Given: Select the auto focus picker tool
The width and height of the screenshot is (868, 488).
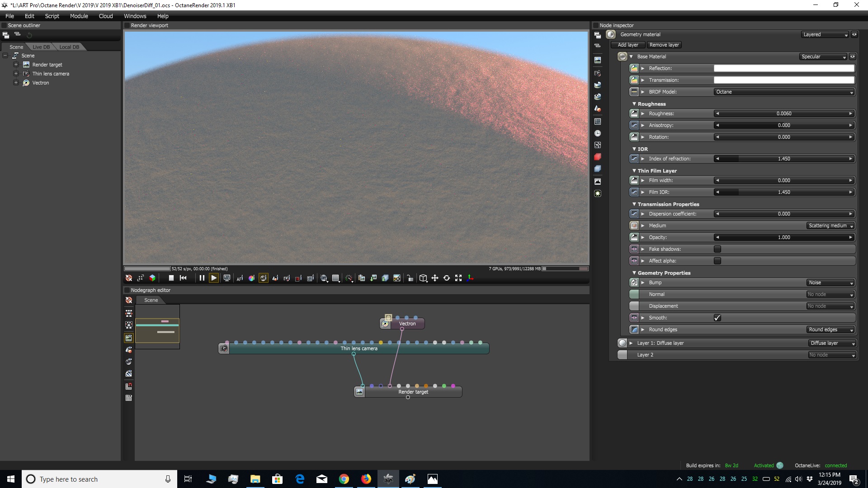Looking at the screenshot, I should pos(240,278).
